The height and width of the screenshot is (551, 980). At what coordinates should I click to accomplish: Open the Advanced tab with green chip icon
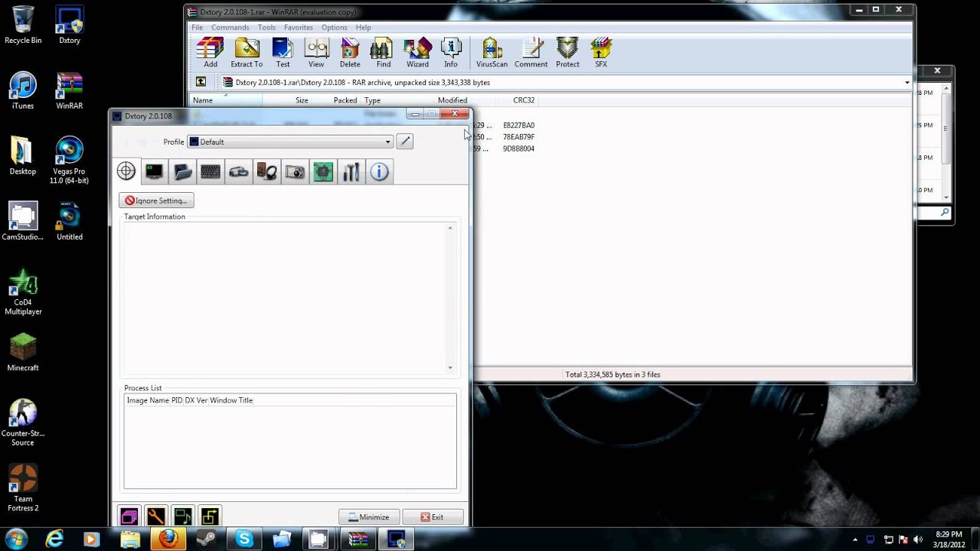[323, 171]
